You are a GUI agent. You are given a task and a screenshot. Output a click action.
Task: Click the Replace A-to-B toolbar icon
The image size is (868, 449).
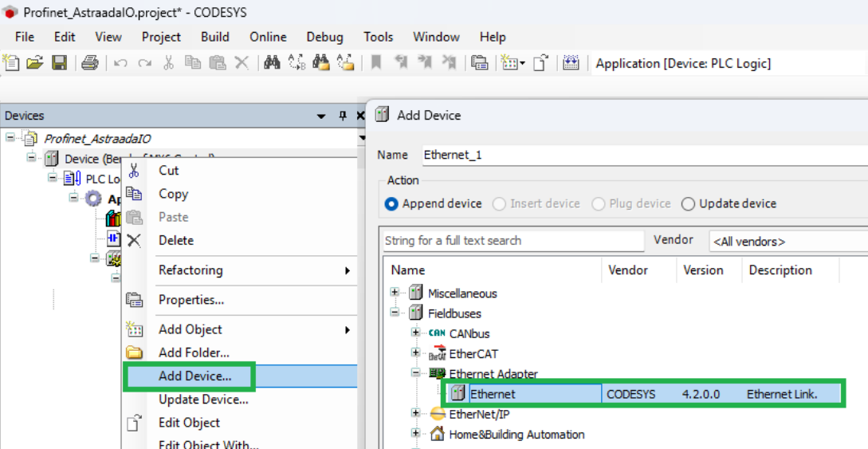tap(297, 62)
